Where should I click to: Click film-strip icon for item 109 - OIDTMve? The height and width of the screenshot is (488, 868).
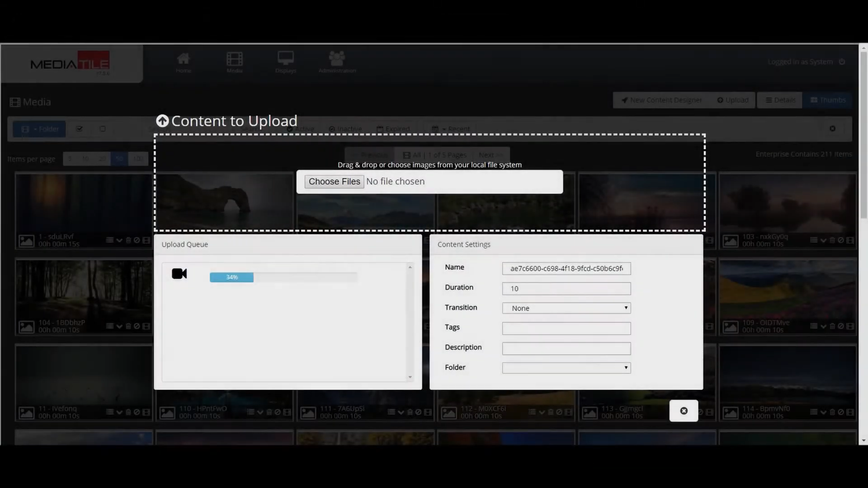click(850, 326)
